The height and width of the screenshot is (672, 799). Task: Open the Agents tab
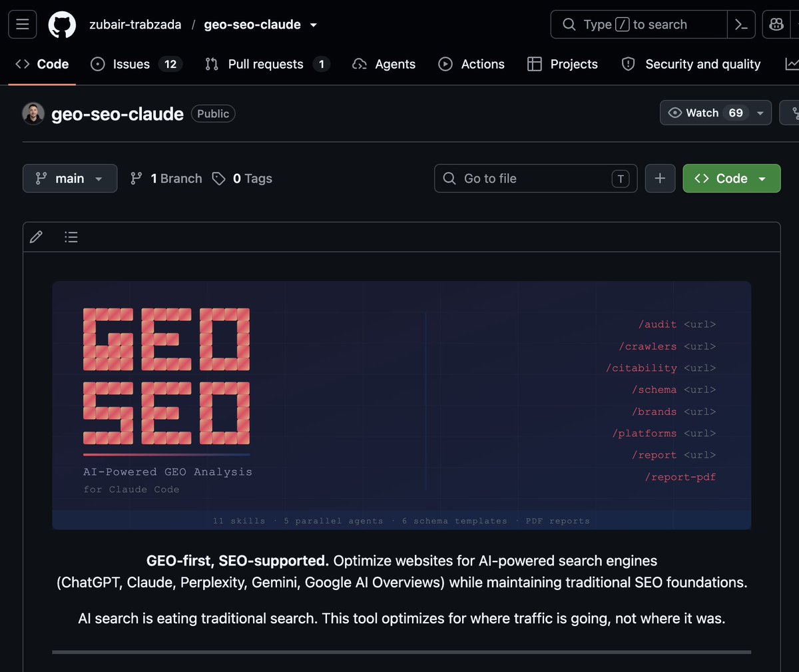coord(384,64)
